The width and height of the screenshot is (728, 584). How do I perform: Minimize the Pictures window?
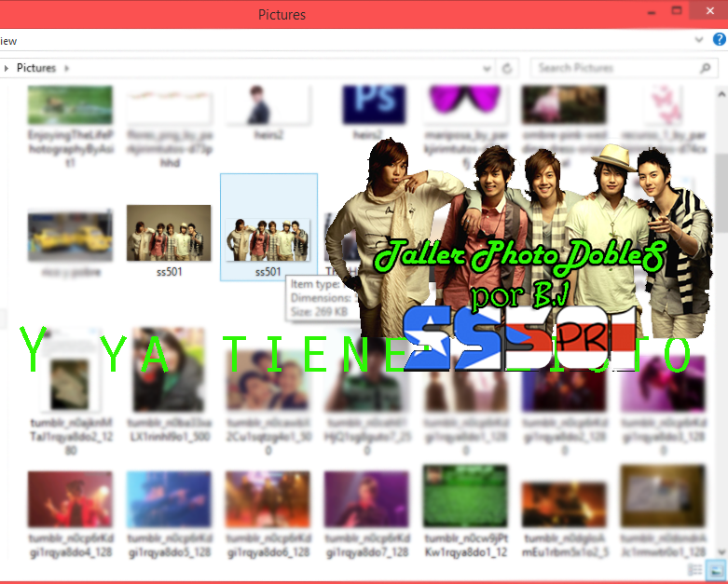652,12
